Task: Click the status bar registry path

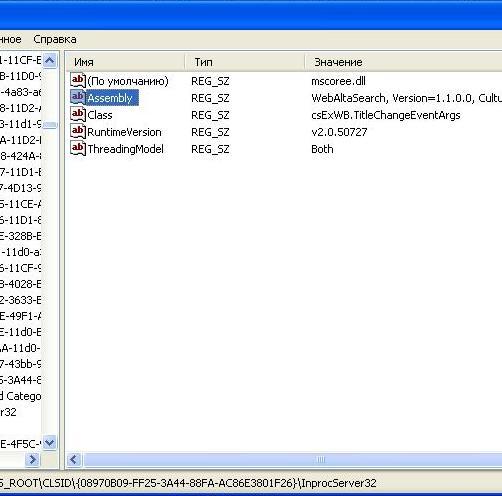Action: click(188, 483)
